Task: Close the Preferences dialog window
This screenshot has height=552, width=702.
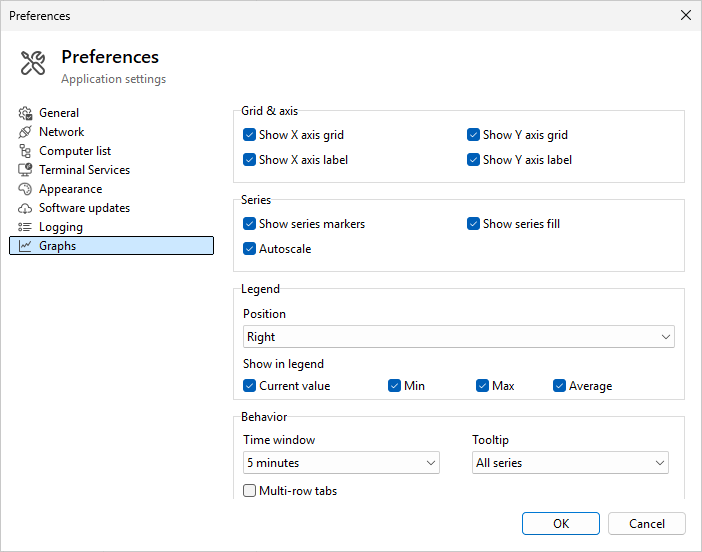Action: [685, 15]
